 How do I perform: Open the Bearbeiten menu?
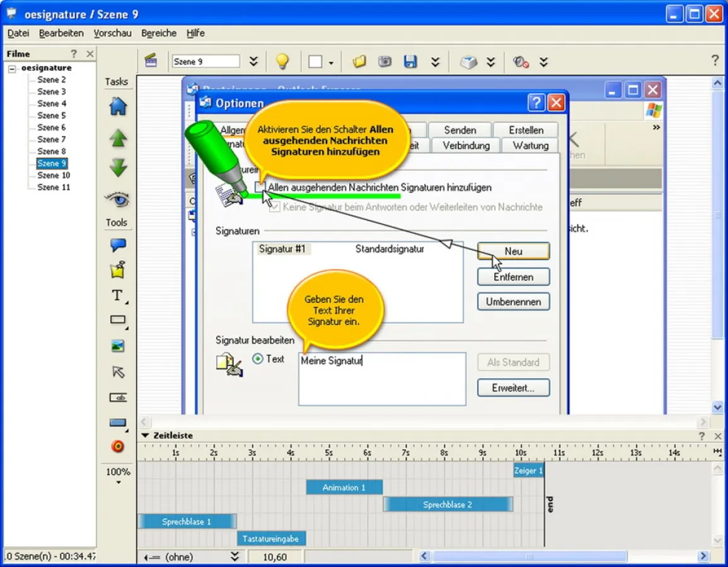pyautogui.click(x=61, y=33)
